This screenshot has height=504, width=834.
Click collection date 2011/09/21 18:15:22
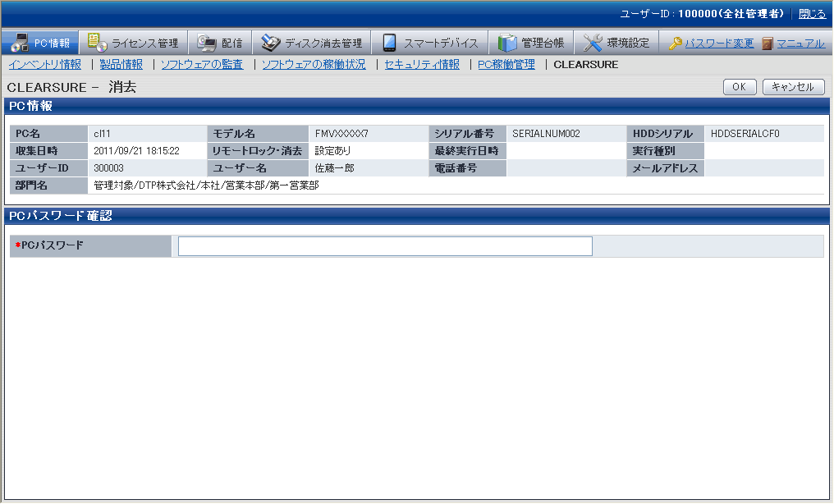tap(137, 151)
